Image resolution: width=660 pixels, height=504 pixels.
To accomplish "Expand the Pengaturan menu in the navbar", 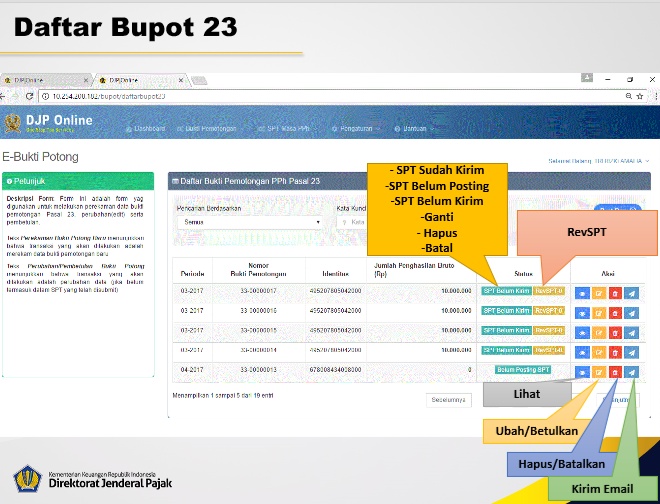I will [356, 129].
